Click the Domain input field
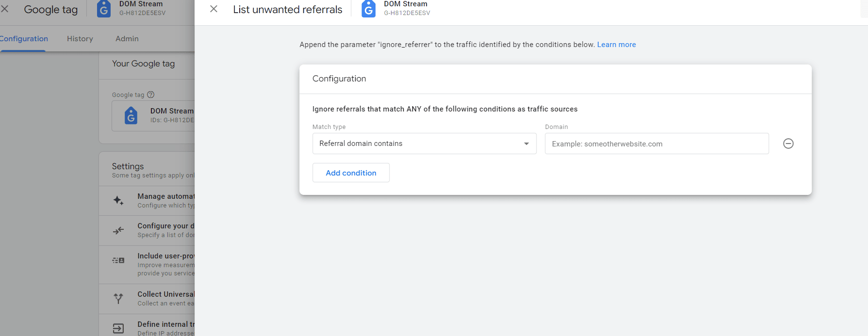 (656, 144)
